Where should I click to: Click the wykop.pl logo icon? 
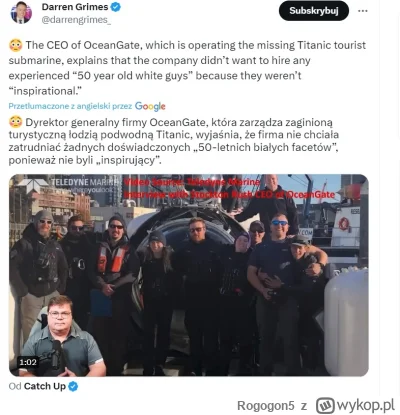click(325, 405)
